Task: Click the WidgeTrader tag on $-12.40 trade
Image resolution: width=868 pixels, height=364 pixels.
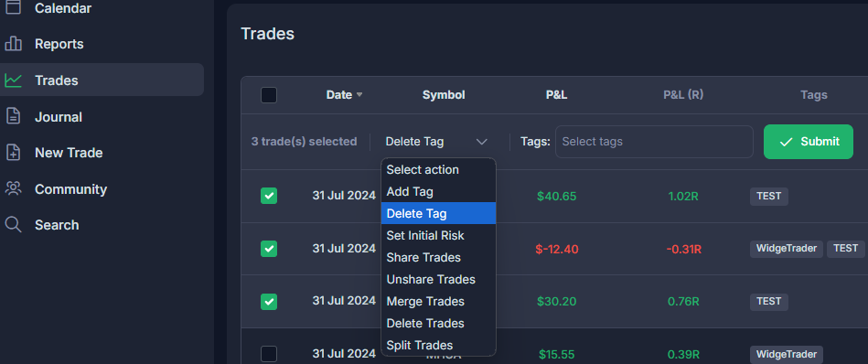Action: [786, 249]
